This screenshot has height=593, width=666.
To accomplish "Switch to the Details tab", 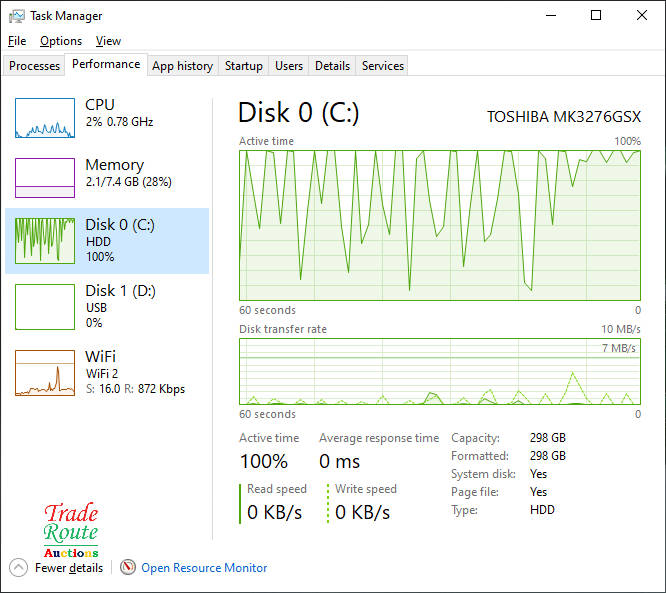I will [332, 66].
